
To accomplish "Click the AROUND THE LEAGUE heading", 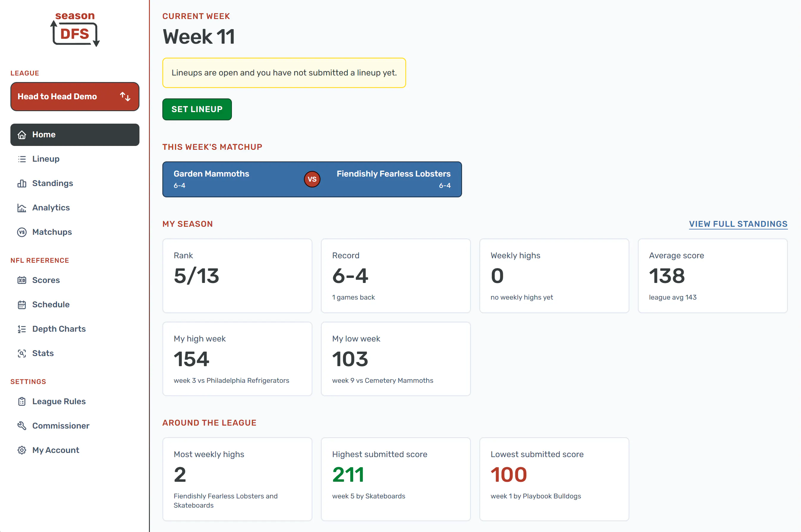I will 209,423.
